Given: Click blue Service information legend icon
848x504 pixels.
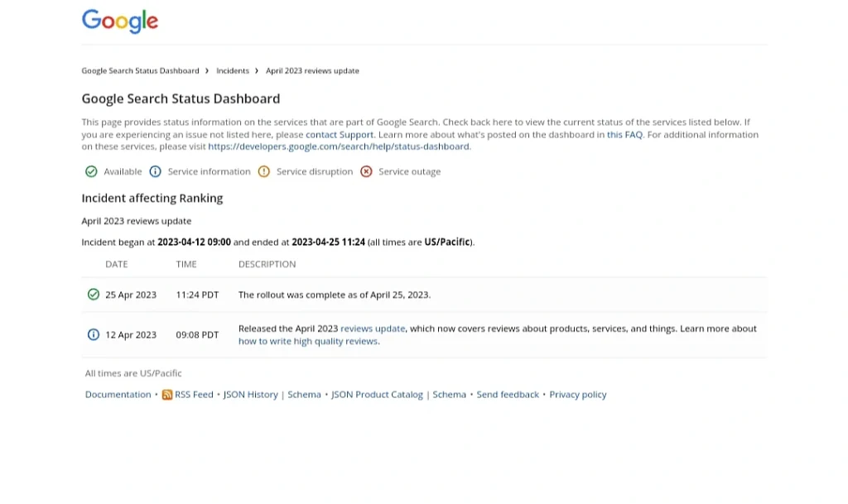Looking at the screenshot, I should coord(155,171).
